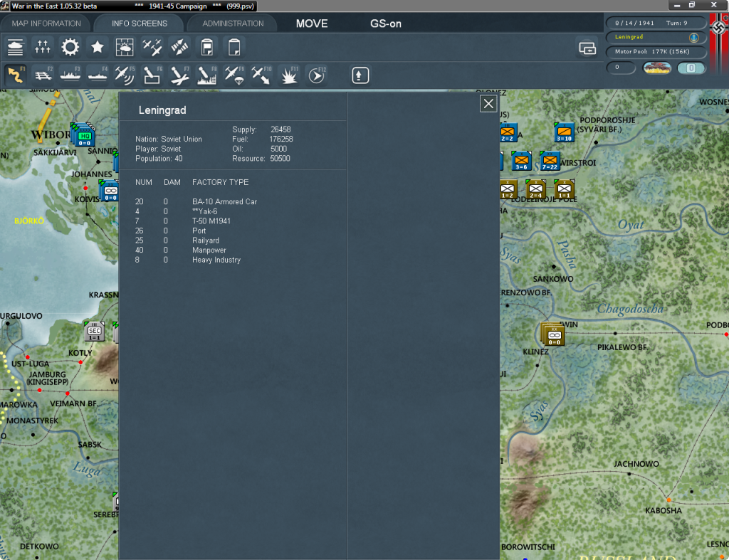
Task: Click the Leningrad panel title
Action: [162, 110]
